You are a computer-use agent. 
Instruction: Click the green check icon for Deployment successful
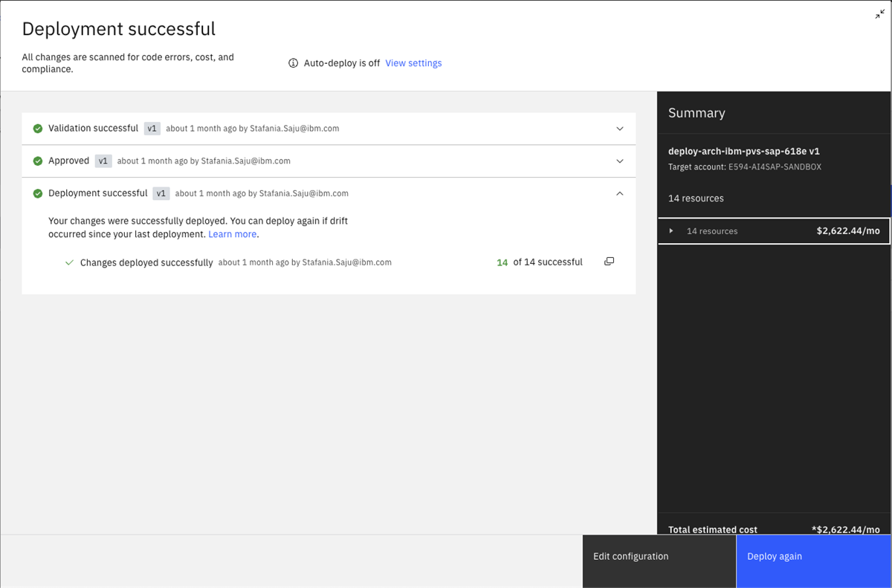pyautogui.click(x=38, y=194)
